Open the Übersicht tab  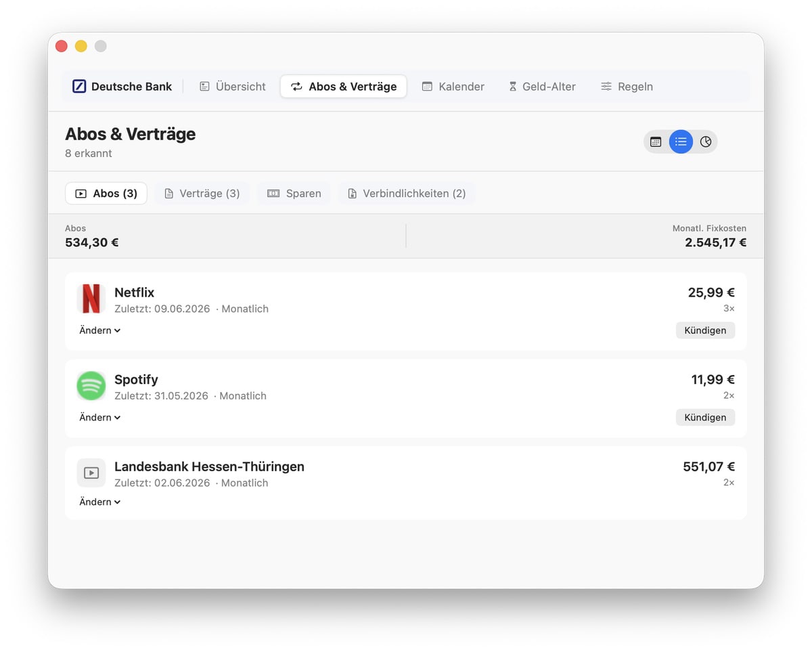pos(232,87)
